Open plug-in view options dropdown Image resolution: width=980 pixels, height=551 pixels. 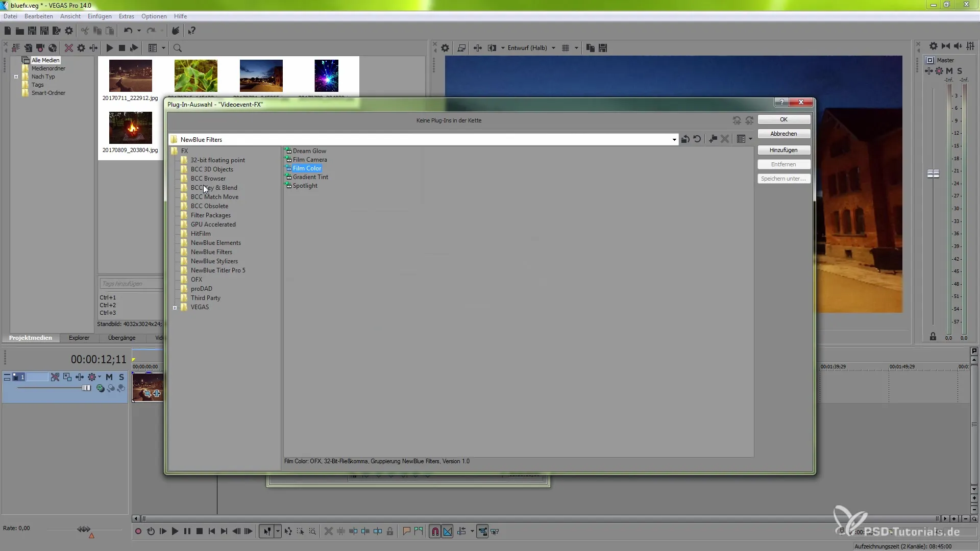coord(750,139)
